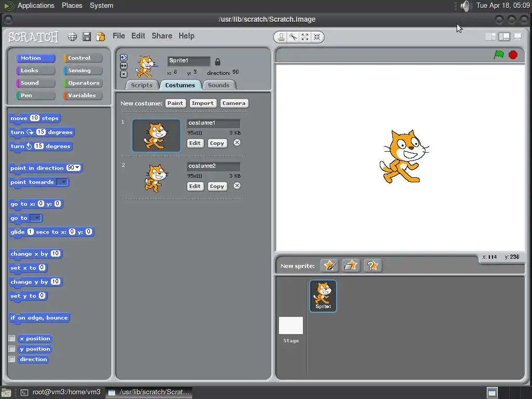Click the if on edge, bounce block

[x=39, y=318]
